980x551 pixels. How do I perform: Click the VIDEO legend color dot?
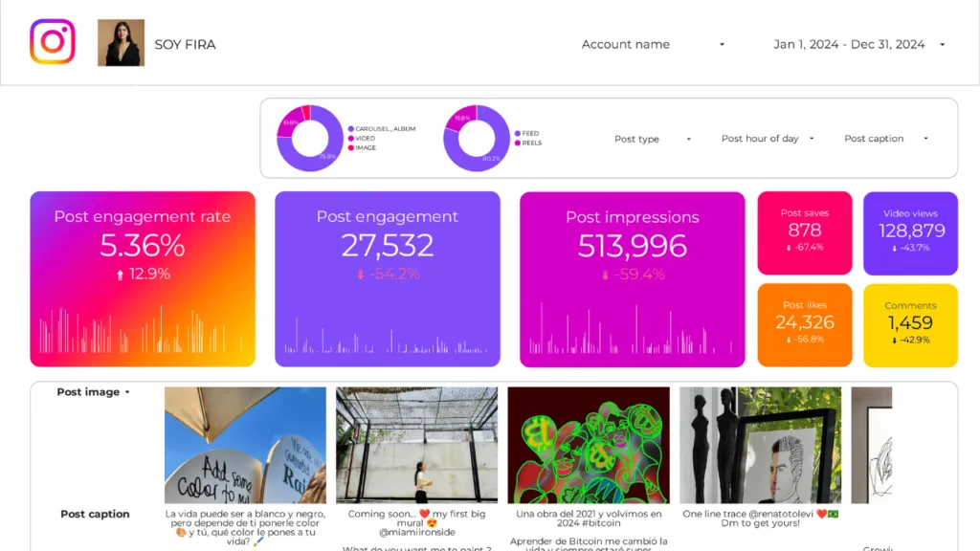(350, 139)
